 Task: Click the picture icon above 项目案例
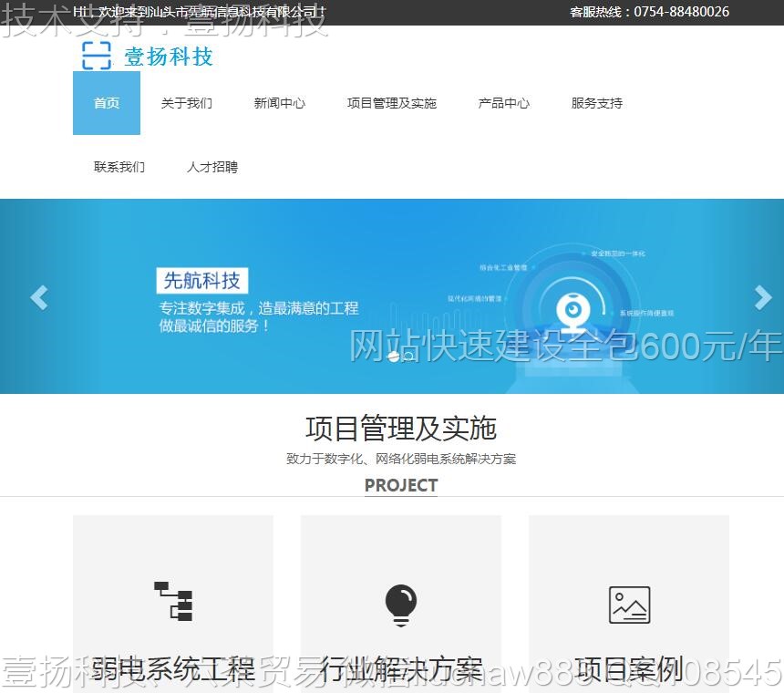pos(628,603)
